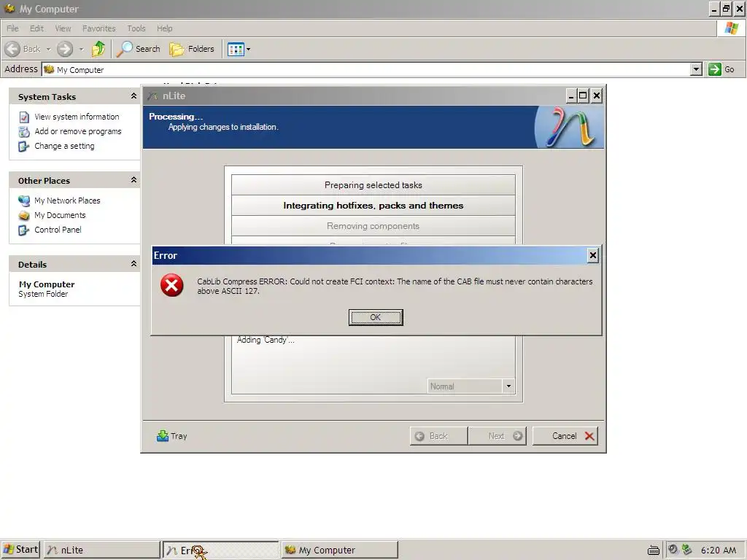Click My Computer icon in address bar

tap(49, 69)
